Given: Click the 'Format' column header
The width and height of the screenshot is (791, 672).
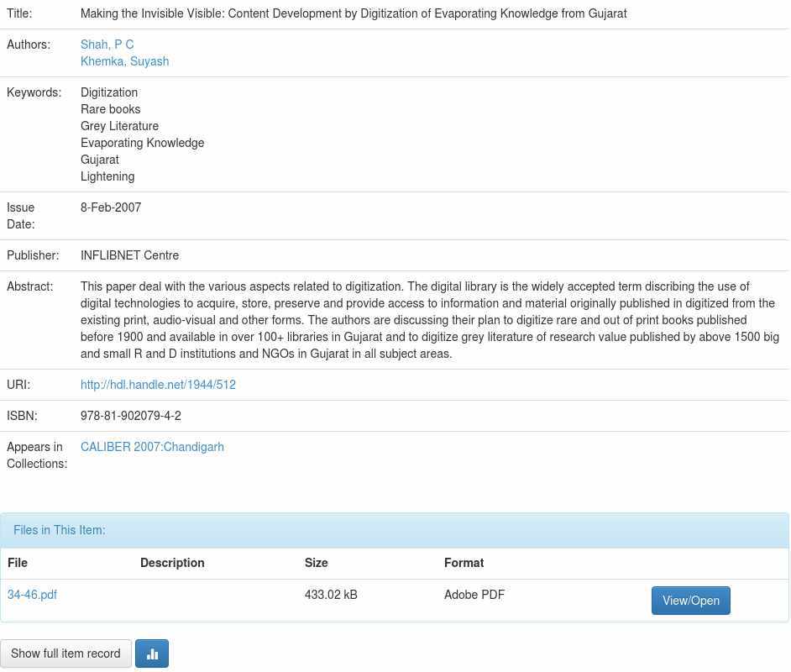Looking at the screenshot, I should (x=464, y=563).
